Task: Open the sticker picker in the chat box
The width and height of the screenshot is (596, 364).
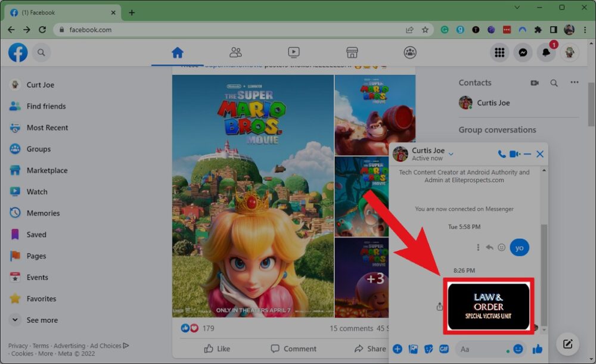Action: (x=429, y=349)
